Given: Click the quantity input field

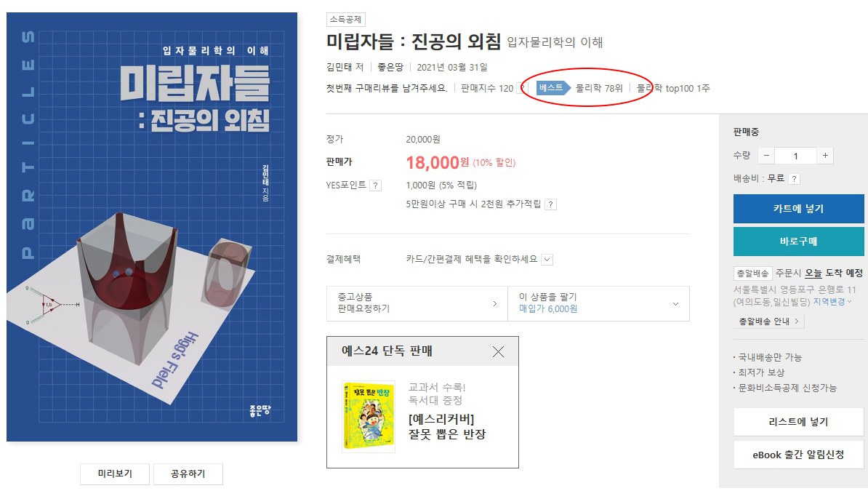Looking at the screenshot, I should tap(795, 156).
